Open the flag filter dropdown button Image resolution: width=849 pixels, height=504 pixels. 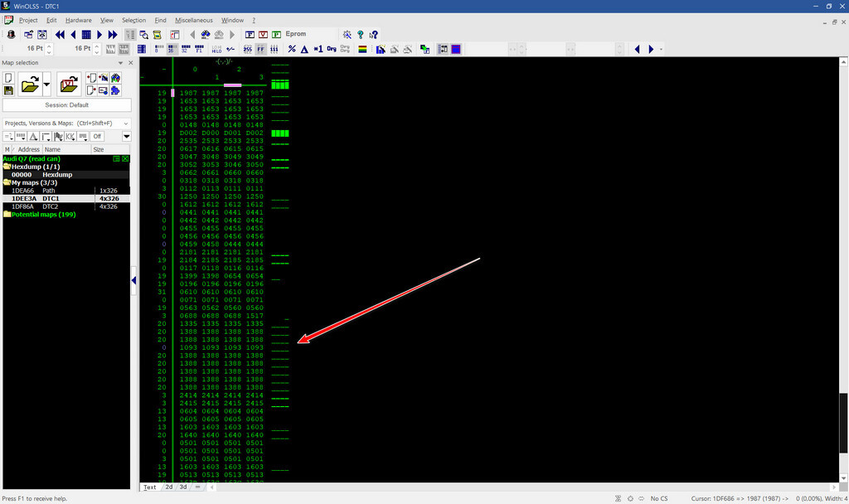point(58,137)
